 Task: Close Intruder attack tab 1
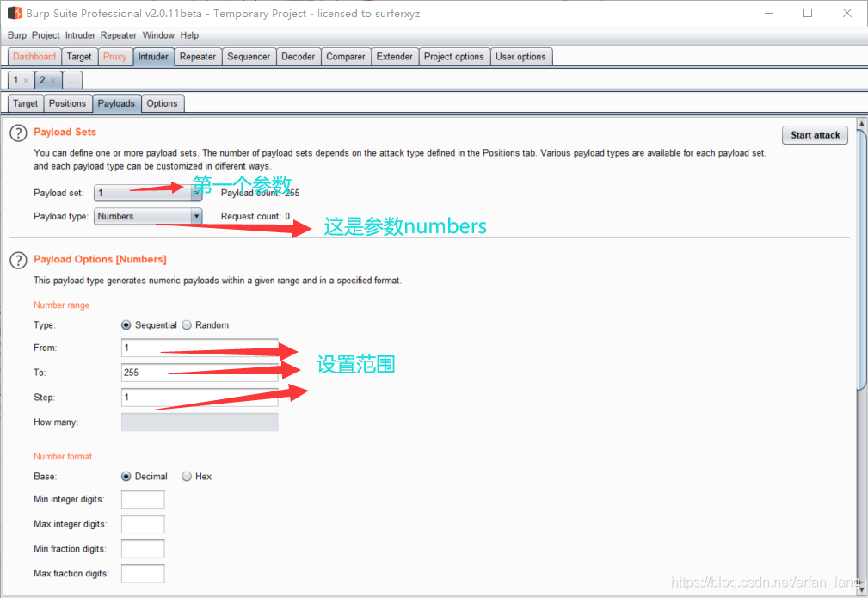tap(26, 81)
